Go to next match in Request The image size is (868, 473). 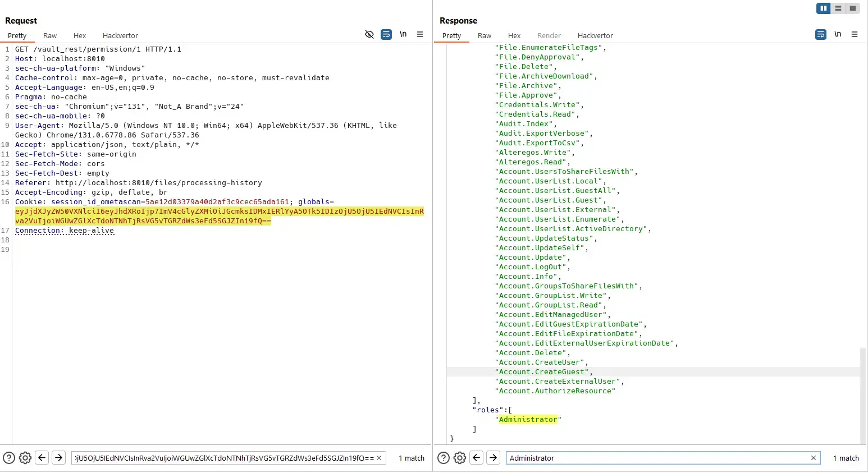(x=59, y=458)
